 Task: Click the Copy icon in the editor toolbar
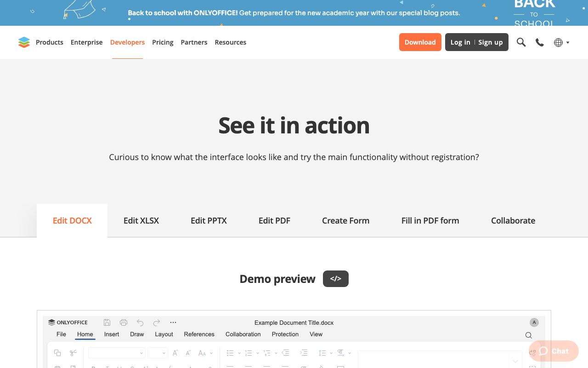[x=57, y=353]
